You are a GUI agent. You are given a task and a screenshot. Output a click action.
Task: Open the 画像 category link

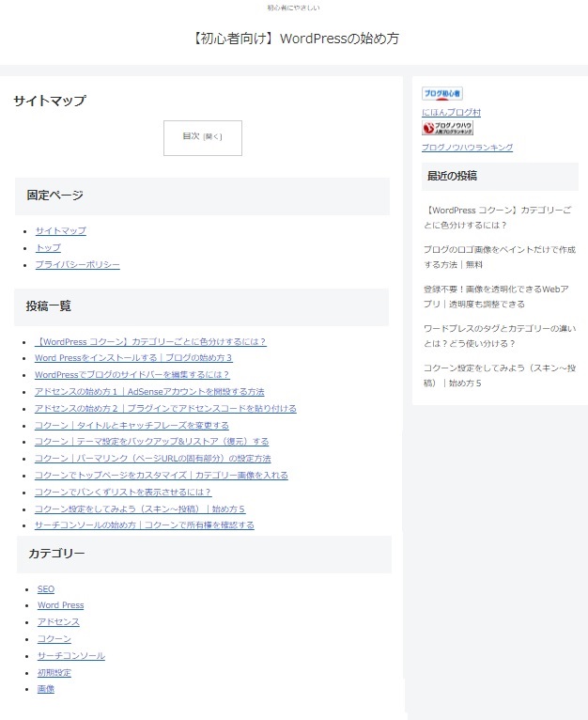pyautogui.click(x=46, y=689)
